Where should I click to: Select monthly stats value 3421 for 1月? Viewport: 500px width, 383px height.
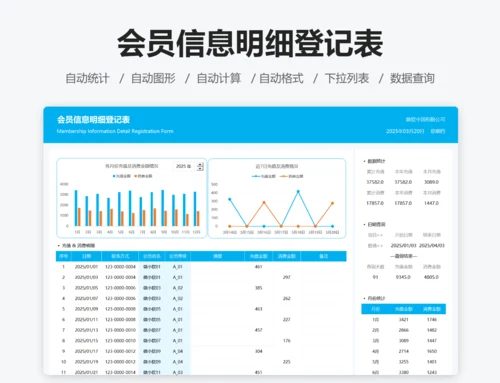click(404, 320)
